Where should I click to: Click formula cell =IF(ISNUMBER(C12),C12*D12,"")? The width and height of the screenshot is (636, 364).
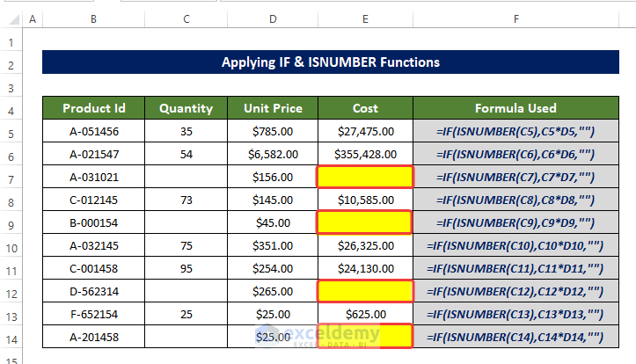pyautogui.click(x=516, y=291)
